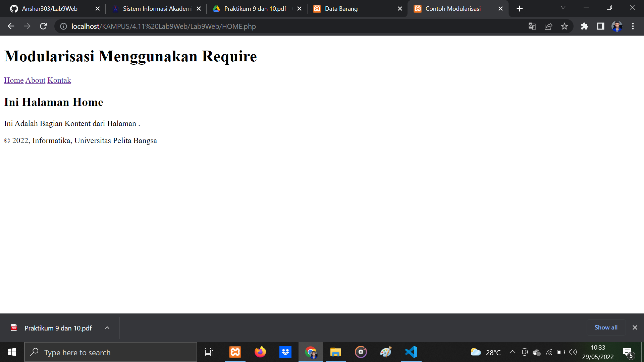Click the back navigation arrow
The width and height of the screenshot is (644, 362).
[x=11, y=26]
